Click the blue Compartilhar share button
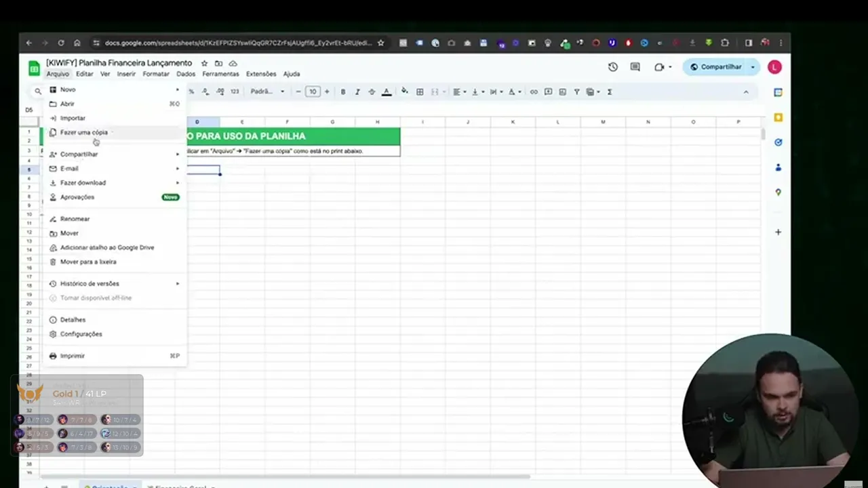 click(x=715, y=67)
